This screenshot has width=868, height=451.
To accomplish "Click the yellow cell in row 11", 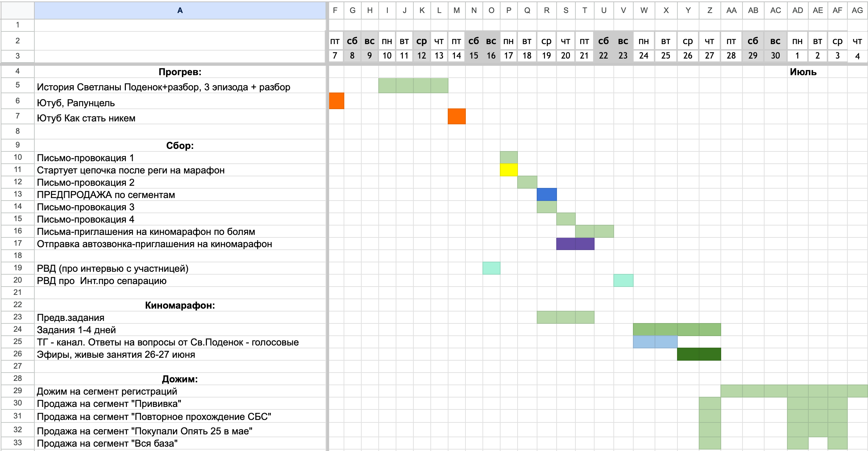I will (509, 170).
